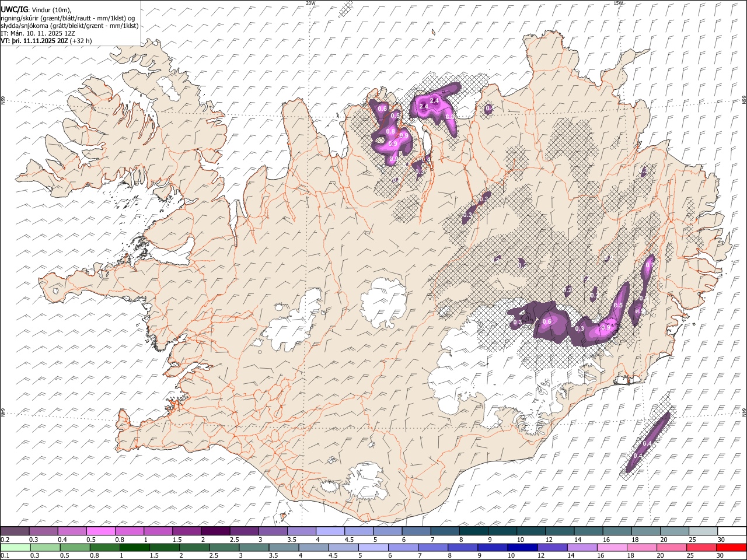Click the '20' label under the upper legend row

point(664,540)
